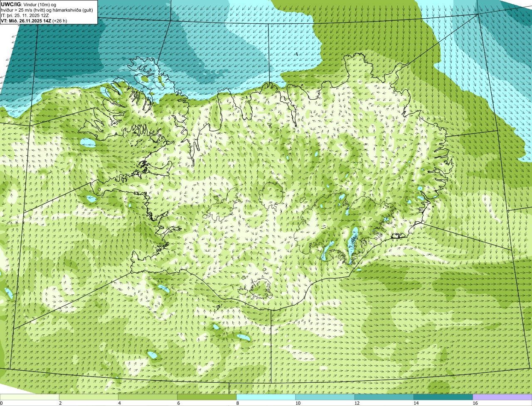Click the "16" label on the legend scale

(x=475, y=403)
